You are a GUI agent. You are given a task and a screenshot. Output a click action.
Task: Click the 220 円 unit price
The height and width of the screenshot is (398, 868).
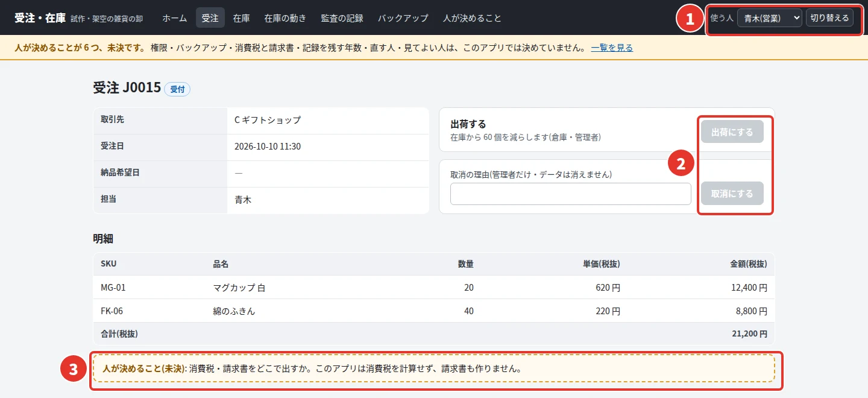pyautogui.click(x=608, y=311)
